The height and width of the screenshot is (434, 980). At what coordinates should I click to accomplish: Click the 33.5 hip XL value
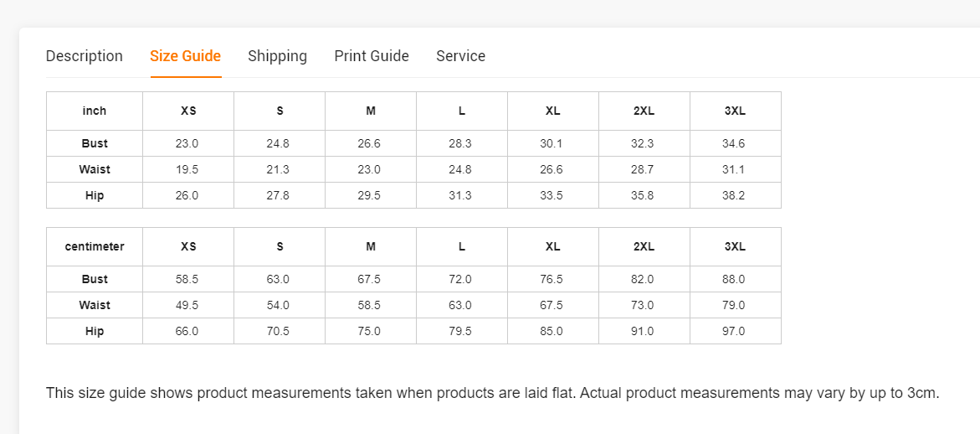553,196
